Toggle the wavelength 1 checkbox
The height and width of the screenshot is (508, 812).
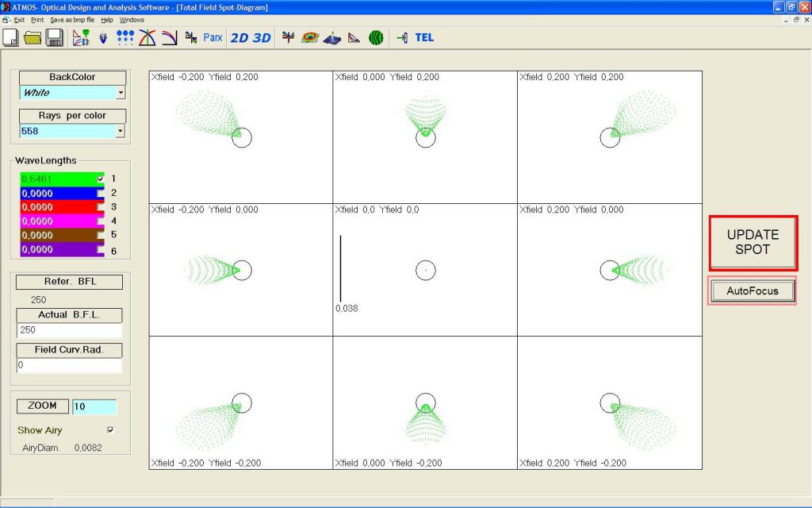click(x=101, y=179)
